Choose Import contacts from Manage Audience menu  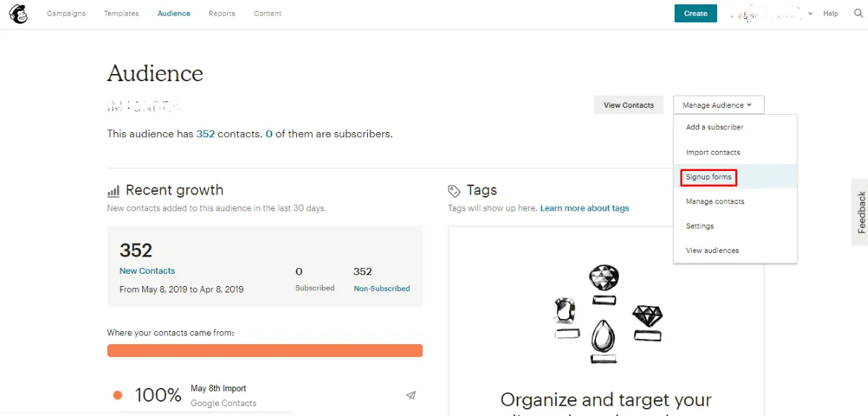713,152
